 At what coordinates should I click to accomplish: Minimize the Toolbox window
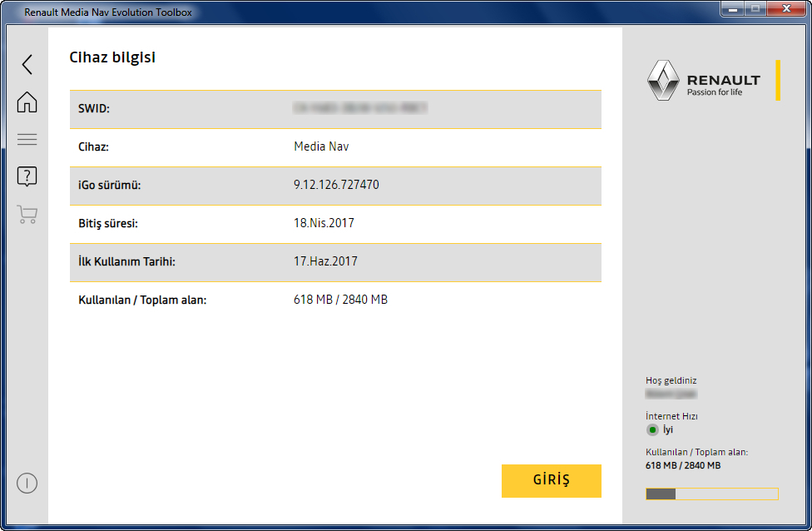[x=733, y=9]
